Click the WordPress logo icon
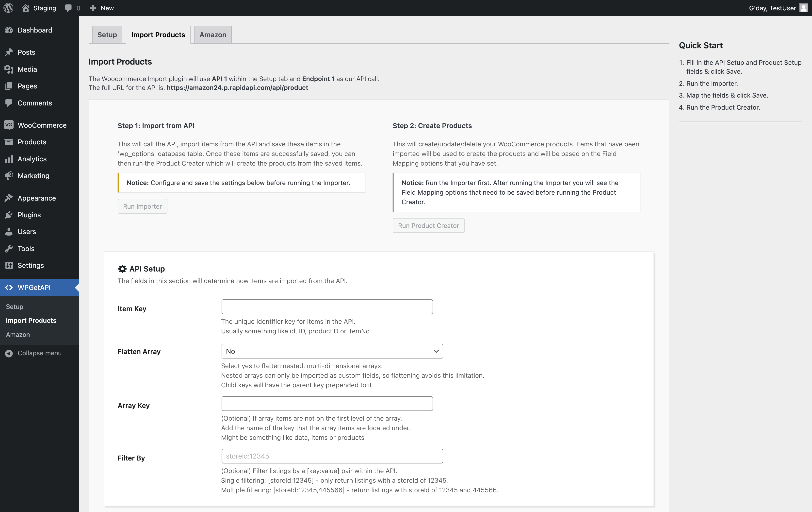The width and height of the screenshot is (812, 512). point(8,8)
